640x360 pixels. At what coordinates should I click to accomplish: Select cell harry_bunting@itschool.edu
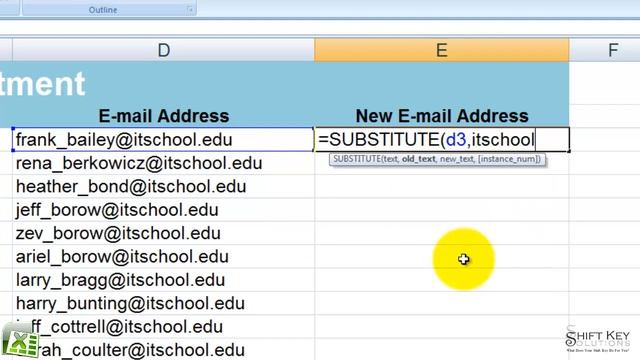163,303
